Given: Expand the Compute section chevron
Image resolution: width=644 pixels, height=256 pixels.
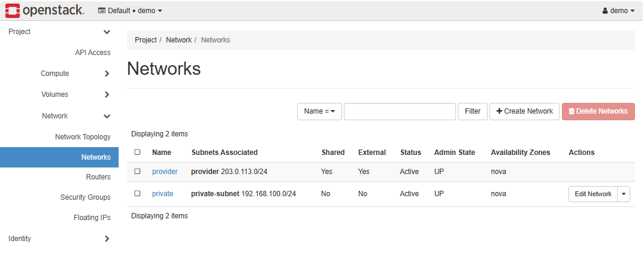Looking at the screenshot, I should click(107, 74).
